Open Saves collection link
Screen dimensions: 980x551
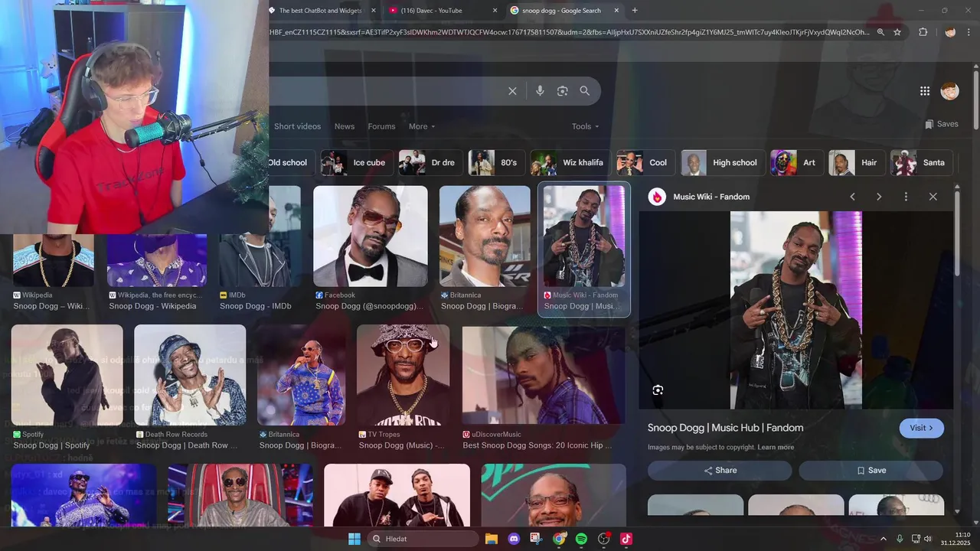point(942,124)
